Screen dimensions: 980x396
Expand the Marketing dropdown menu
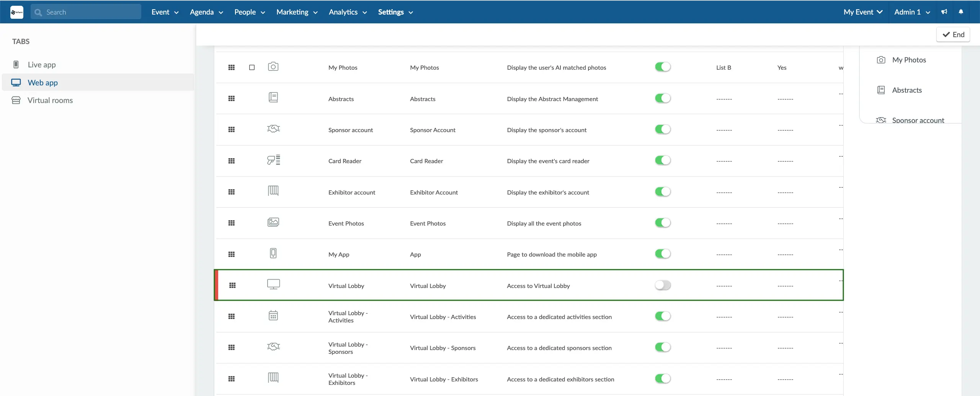(x=297, y=12)
